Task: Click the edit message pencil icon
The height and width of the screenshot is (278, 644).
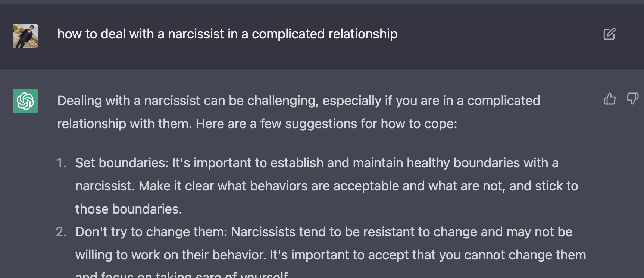Action: pos(609,34)
